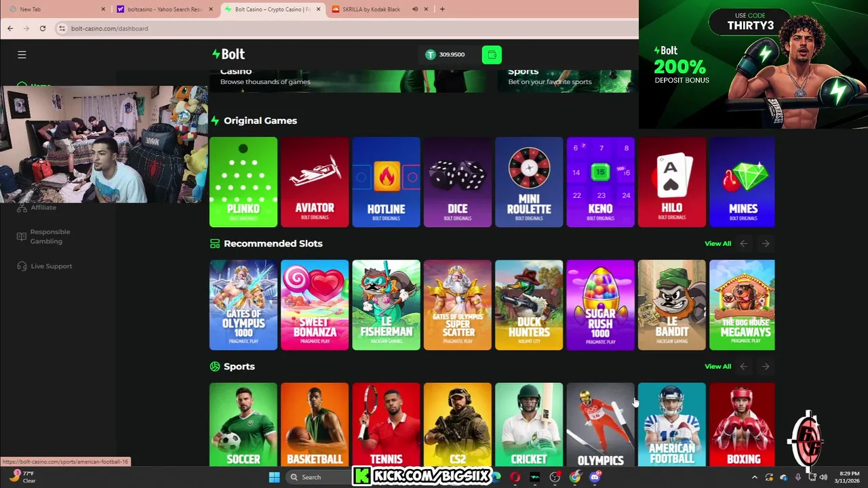Open Mini Roulette game tile

(x=529, y=182)
